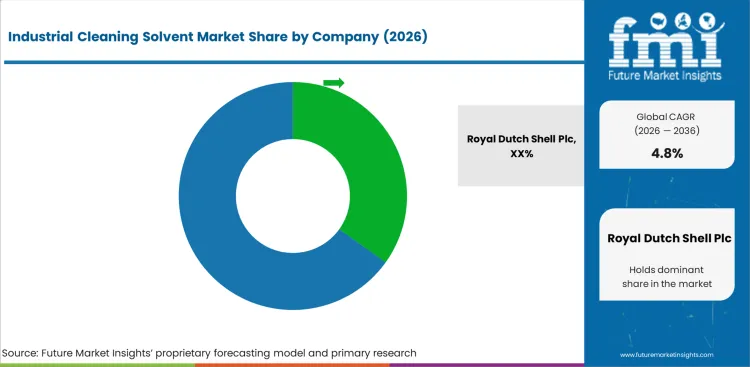Click the green arrow above the donut chart
The height and width of the screenshot is (367, 750).
click(x=333, y=83)
